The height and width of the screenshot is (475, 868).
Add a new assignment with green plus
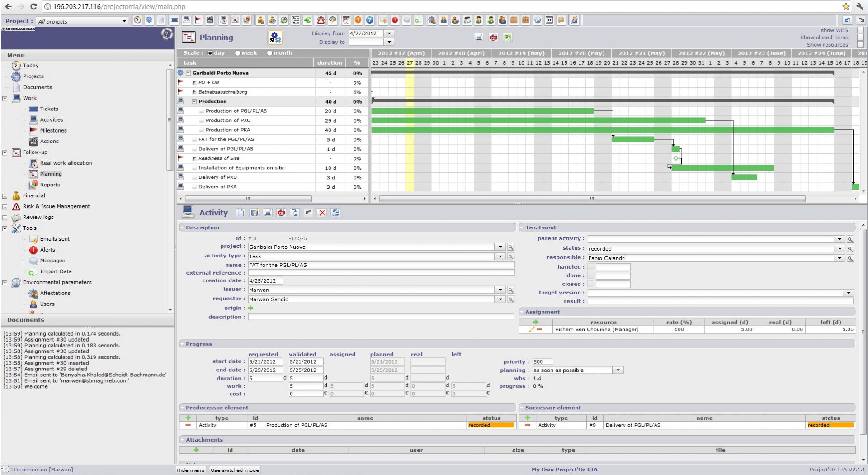point(536,322)
